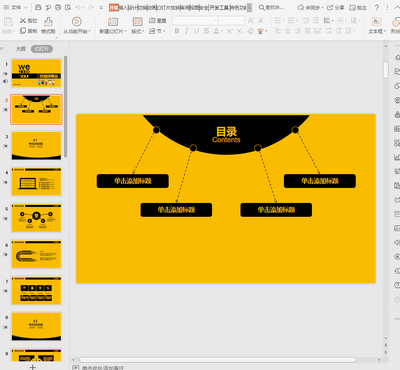Viewport: 400px width, 370px height.
Task: Click the Clear Formatting eraser icon
Action: coord(250,31)
